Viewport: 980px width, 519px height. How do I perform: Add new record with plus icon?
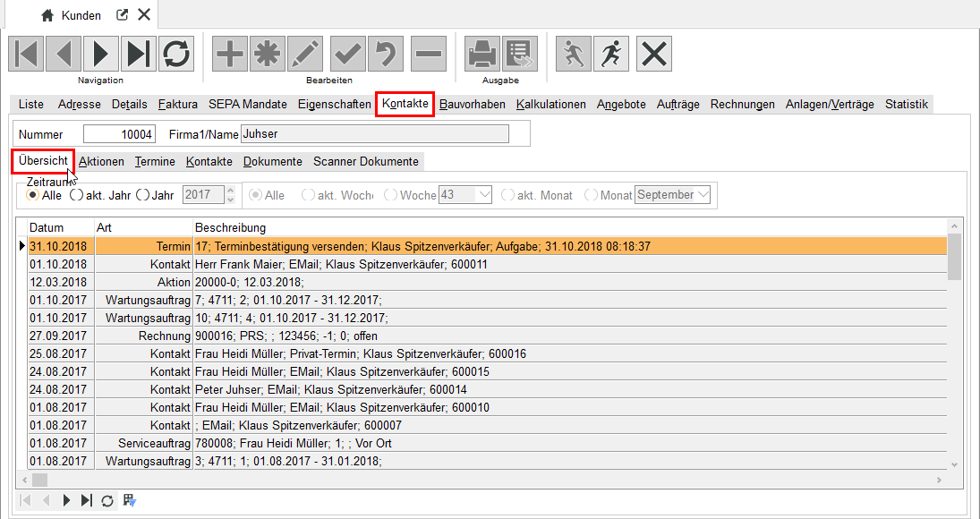[230, 54]
